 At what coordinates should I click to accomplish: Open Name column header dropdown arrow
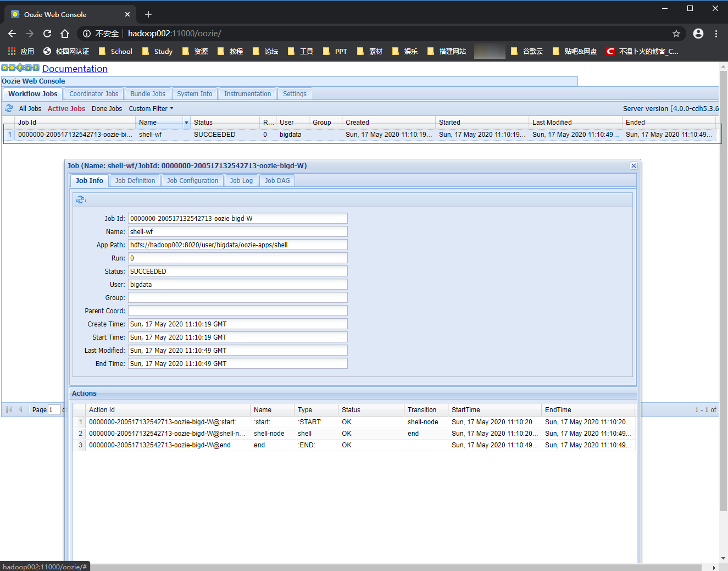pyautogui.click(x=186, y=122)
